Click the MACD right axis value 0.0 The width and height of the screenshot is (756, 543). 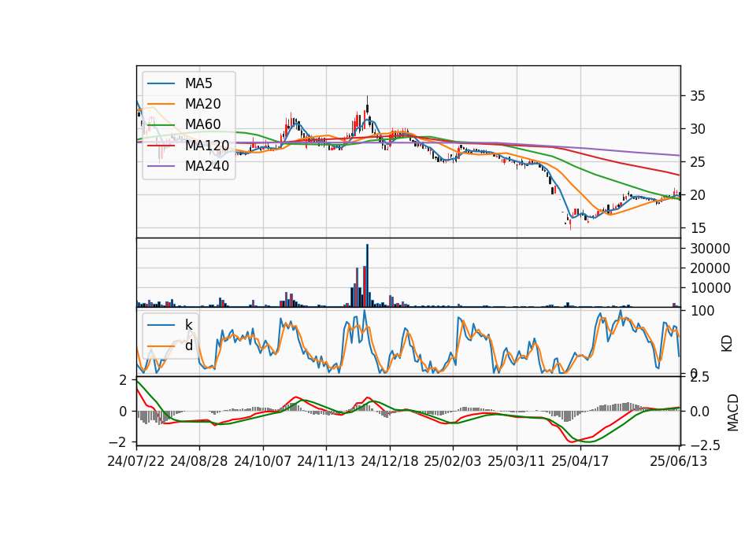699,412
